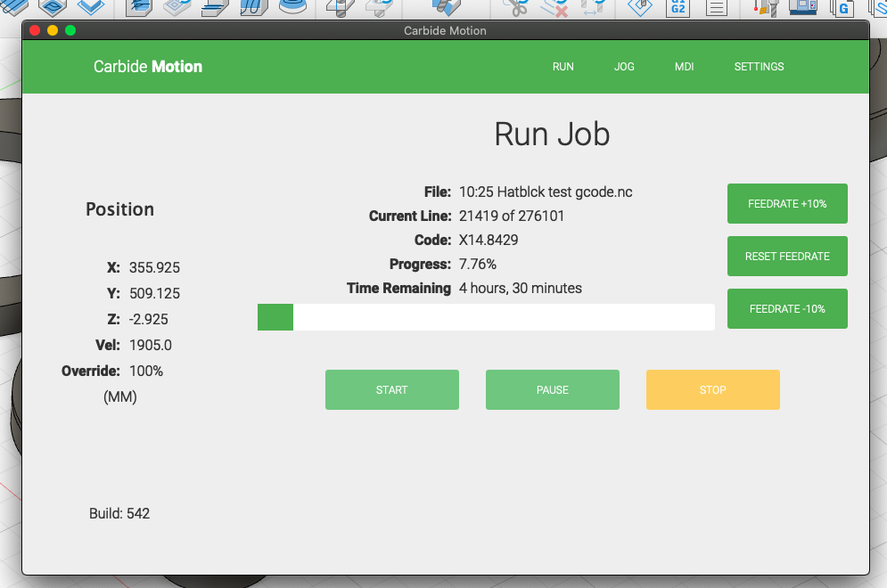Click the override value '100%'
This screenshot has height=588, width=887.
pyautogui.click(x=146, y=372)
